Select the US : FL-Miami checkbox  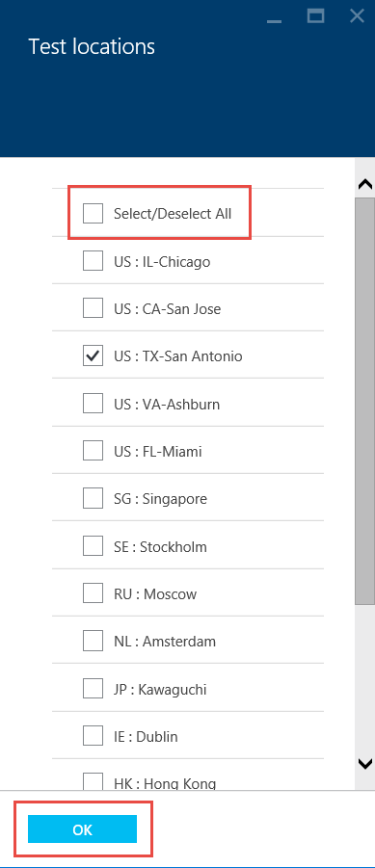[x=94, y=451]
